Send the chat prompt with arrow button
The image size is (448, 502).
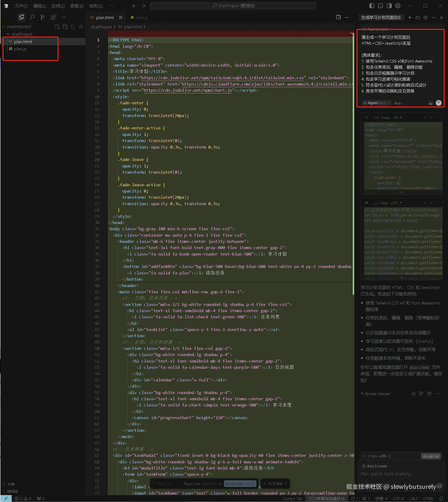pyautogui.click(x=439, y=103)
